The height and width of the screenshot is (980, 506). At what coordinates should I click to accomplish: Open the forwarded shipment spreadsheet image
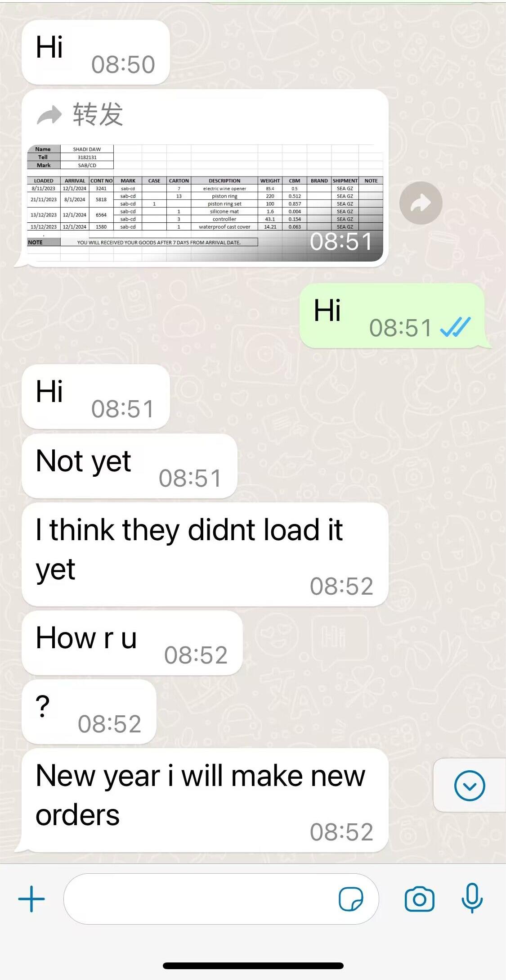(x=205, y=203)
